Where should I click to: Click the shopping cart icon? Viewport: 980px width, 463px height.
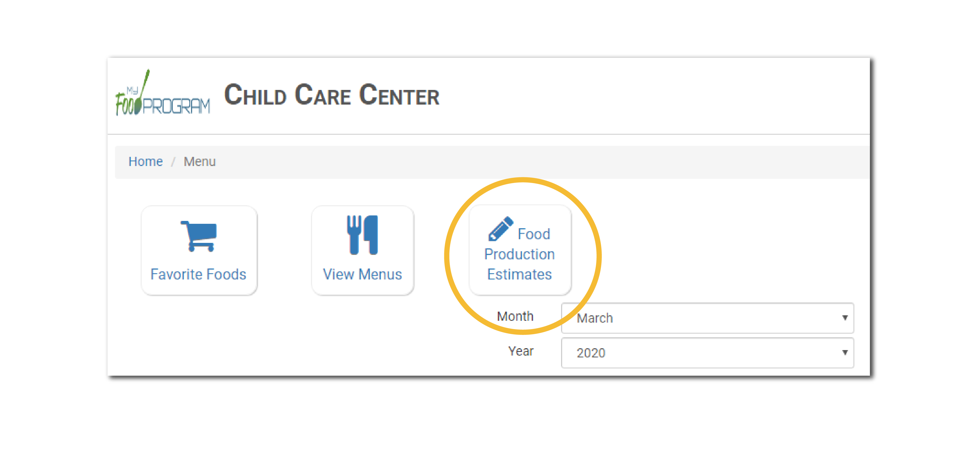(199, 236)
